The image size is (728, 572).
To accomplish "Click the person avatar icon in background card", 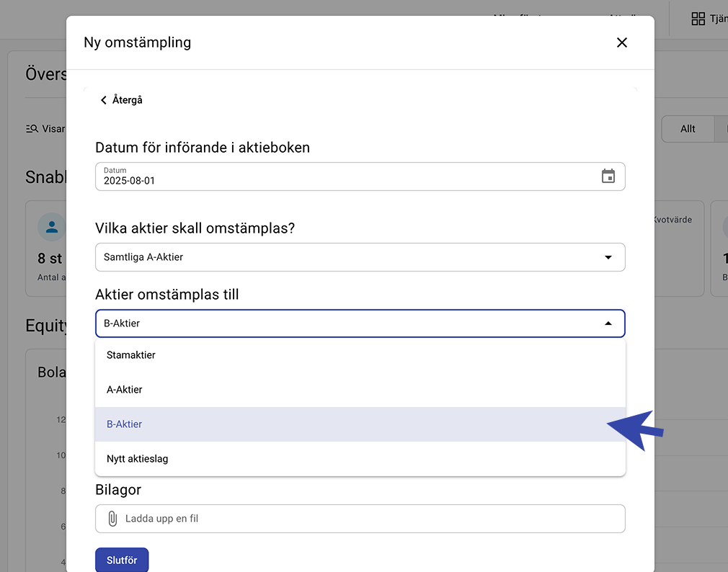I will coord(51,227).
